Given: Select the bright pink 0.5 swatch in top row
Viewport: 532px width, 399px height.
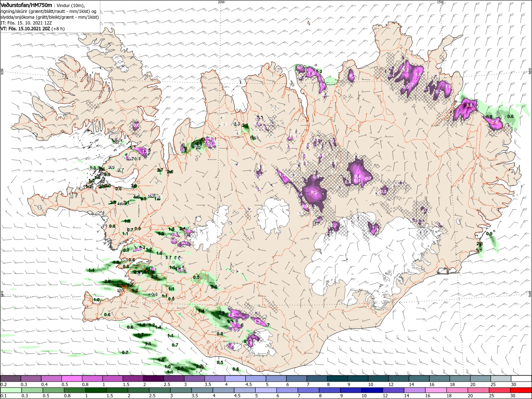Looking at the screenshot, I should (x=71, y=379).
